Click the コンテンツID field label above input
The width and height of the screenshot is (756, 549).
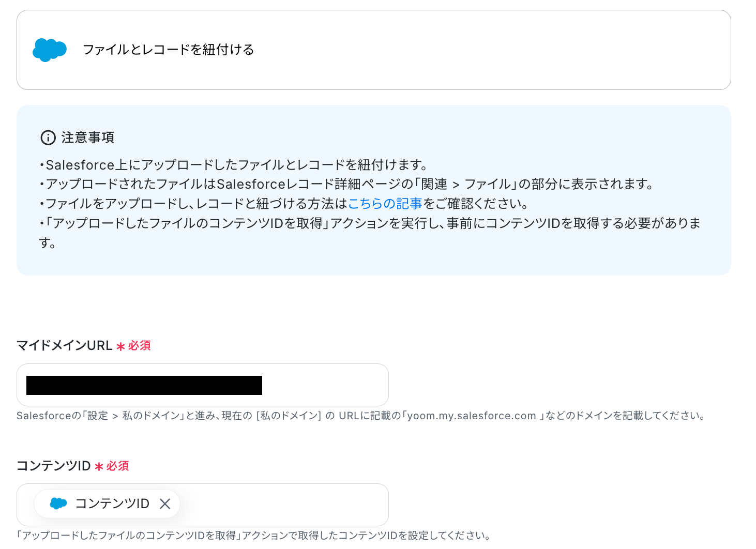pyautogui.click(x=54, y=466)
